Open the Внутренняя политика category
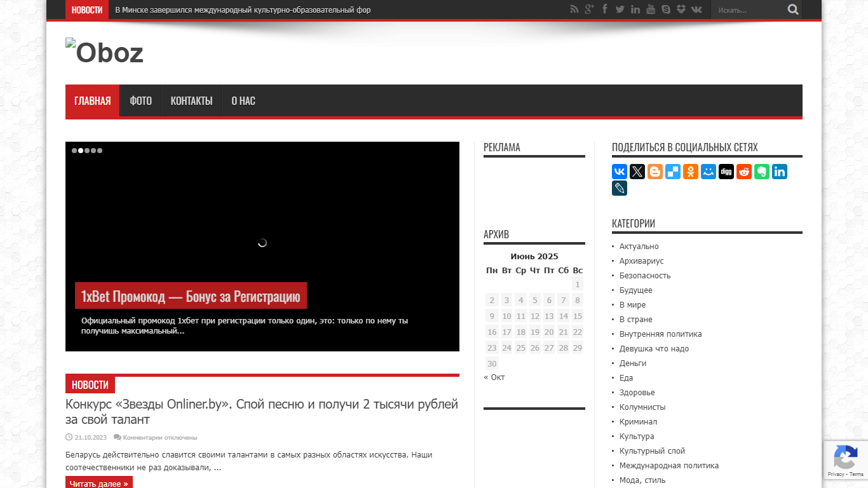The height and width of the screenshot is (488, 868). click(x=661, y=334)
